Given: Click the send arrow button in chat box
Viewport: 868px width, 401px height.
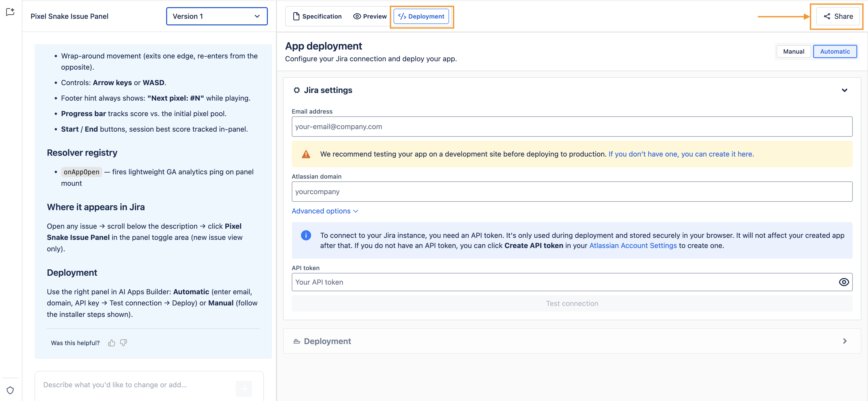Looking at the screenshot, I should pyautogui.click(x=244, y=389).
